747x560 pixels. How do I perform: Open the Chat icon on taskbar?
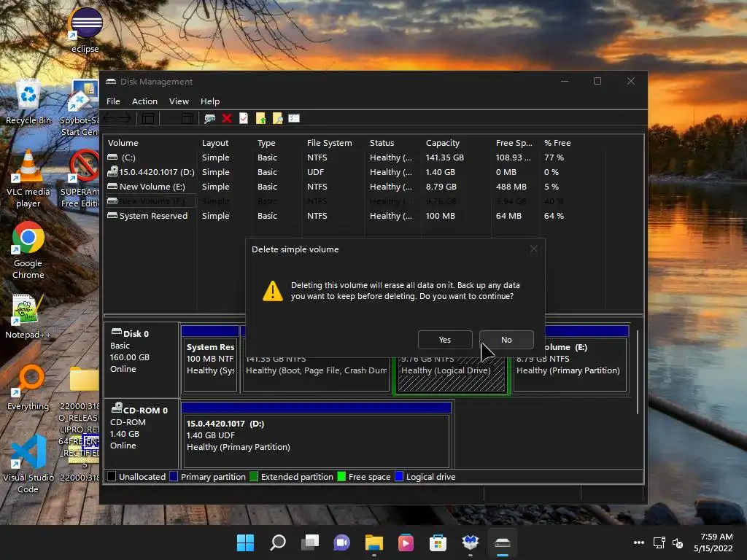(x=341, y=542)
